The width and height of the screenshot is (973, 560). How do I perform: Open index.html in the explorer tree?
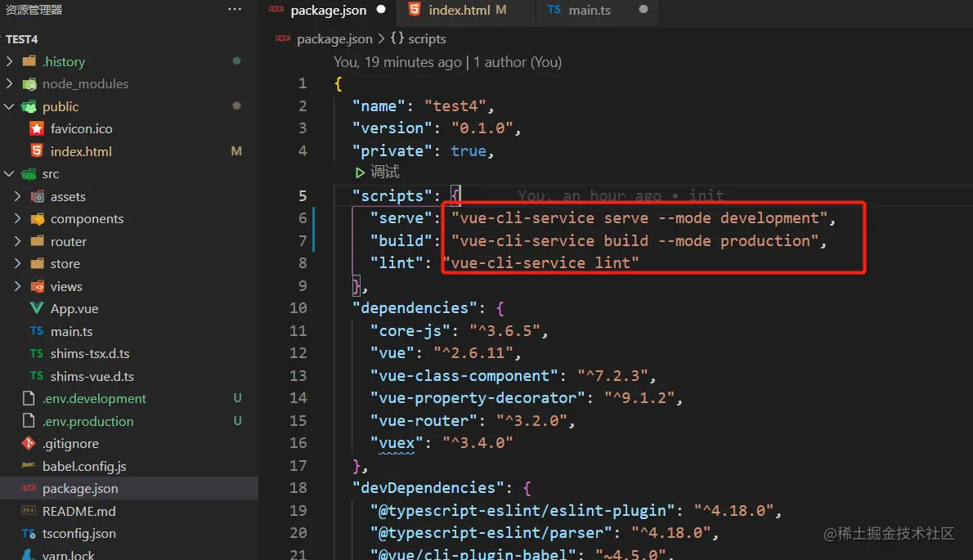click(x=129, y=150)
